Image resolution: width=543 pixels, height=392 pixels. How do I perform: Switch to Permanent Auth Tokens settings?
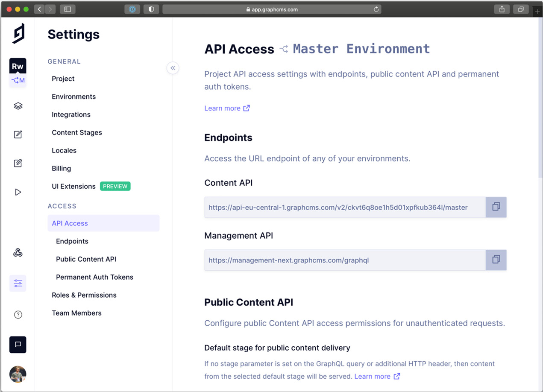click(x=94, y=277)
